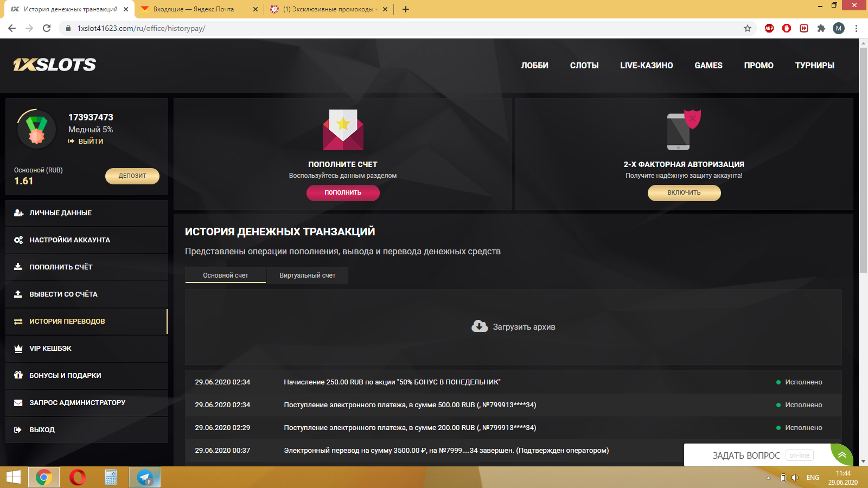This screenshot has height=488, width=868.
Task: Go back with the browser back arrow
Action: (12, 28)
